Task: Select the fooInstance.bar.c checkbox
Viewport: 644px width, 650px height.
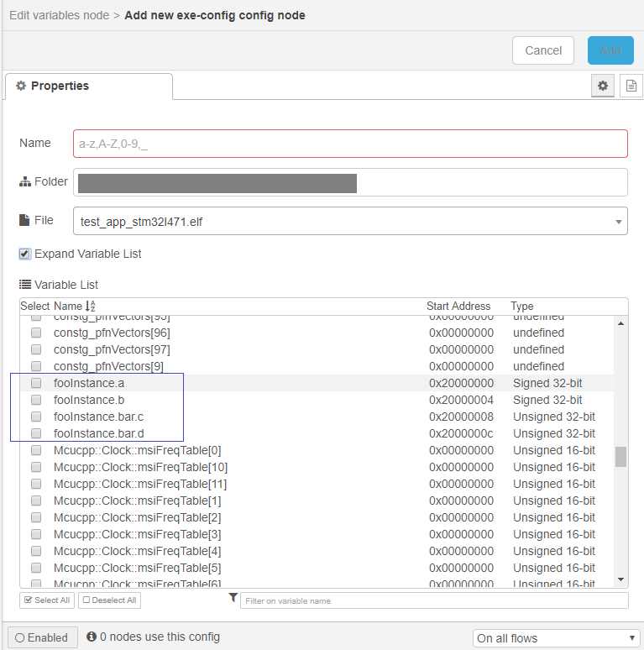Action: coord(36,417)
